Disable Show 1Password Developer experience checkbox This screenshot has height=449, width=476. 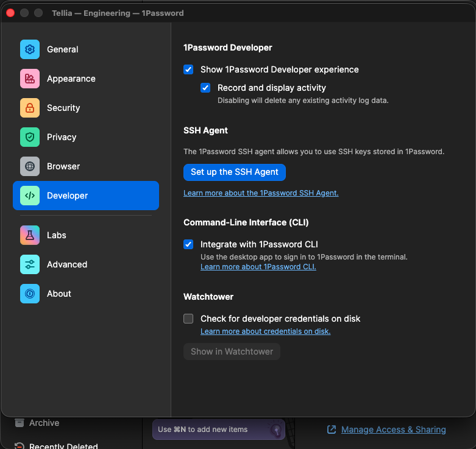click(188, 69)
